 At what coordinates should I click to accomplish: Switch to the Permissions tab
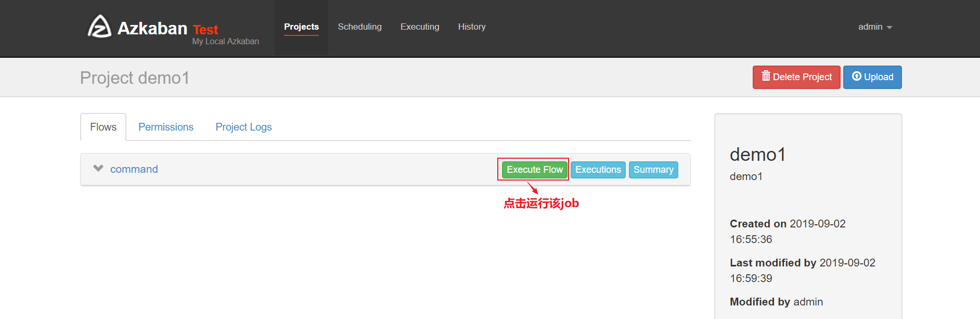(166, 127)
